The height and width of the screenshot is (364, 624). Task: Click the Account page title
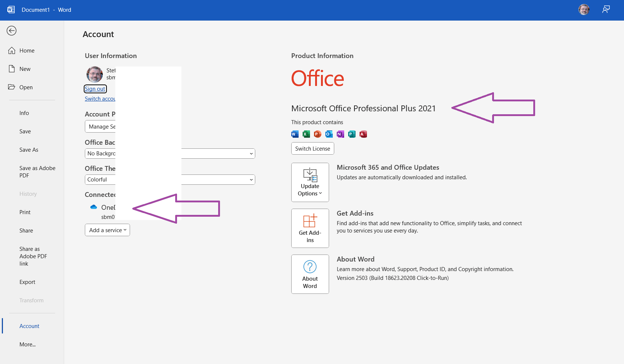point(98,34)
